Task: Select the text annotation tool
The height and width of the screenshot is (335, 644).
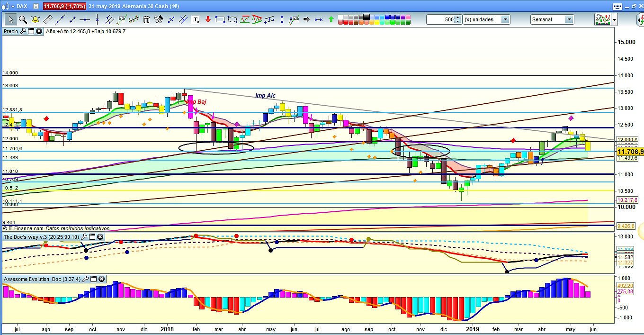Action: pyautogui.click(x=196, y=19)
